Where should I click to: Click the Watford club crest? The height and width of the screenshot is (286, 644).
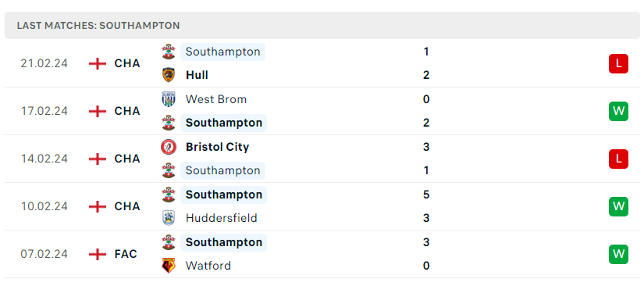click(169, 266)
